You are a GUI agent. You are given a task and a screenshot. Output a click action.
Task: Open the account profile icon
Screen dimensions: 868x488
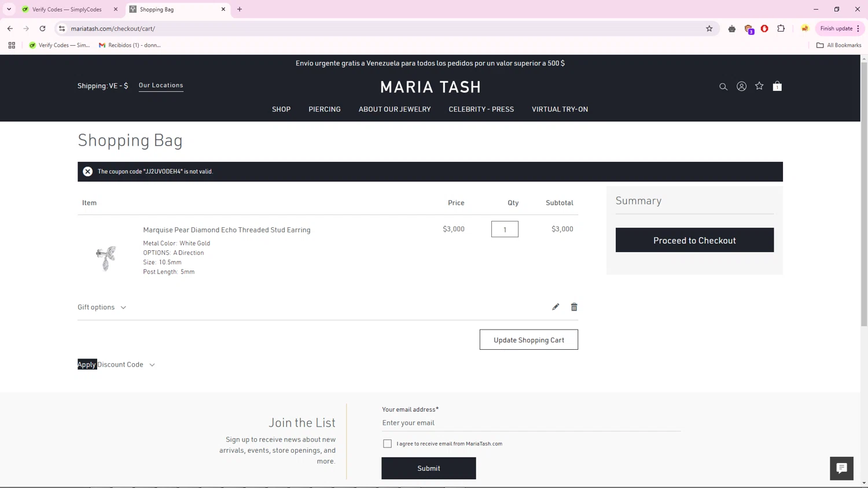pos(741,86)
